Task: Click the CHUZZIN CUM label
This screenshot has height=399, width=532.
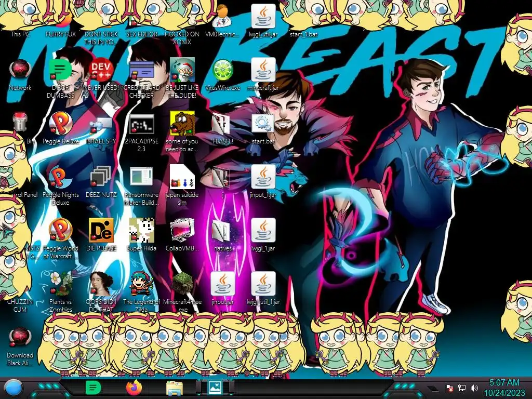Action: pyautogui.click(x=20, y=305)
